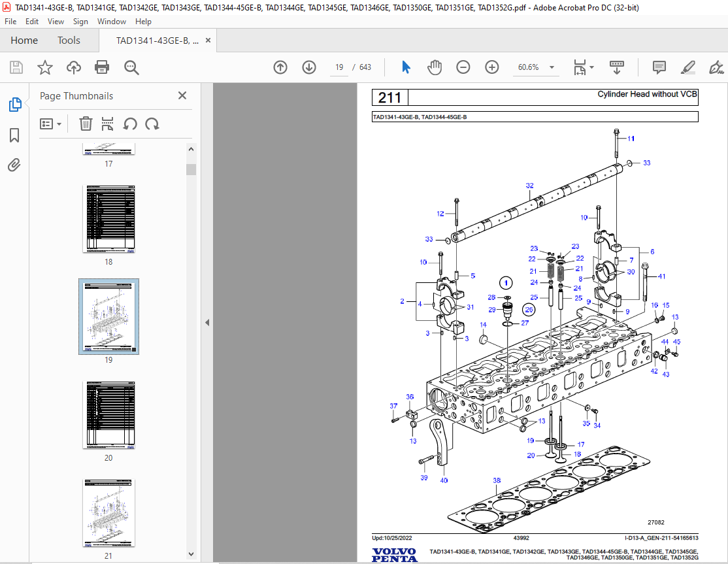Image resolution: width=728 pixels, height=564 pixels.
Task: Enable scrolling mode page display
Action: (616, 67)
